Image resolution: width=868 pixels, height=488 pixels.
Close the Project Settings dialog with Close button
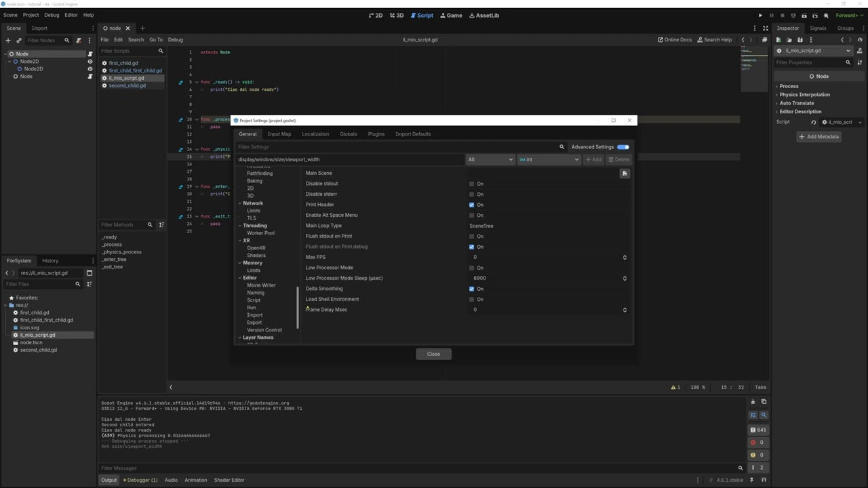433,354
